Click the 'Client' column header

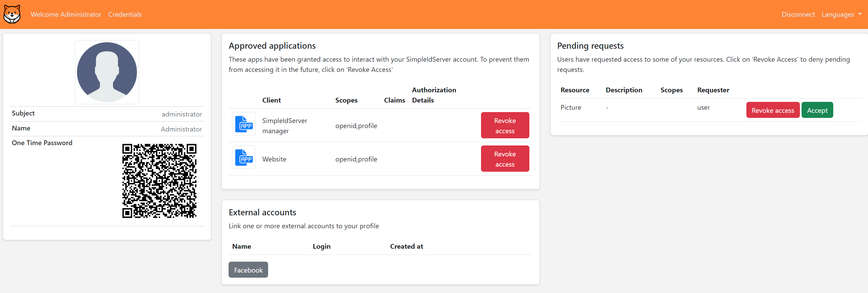[272, 100]
